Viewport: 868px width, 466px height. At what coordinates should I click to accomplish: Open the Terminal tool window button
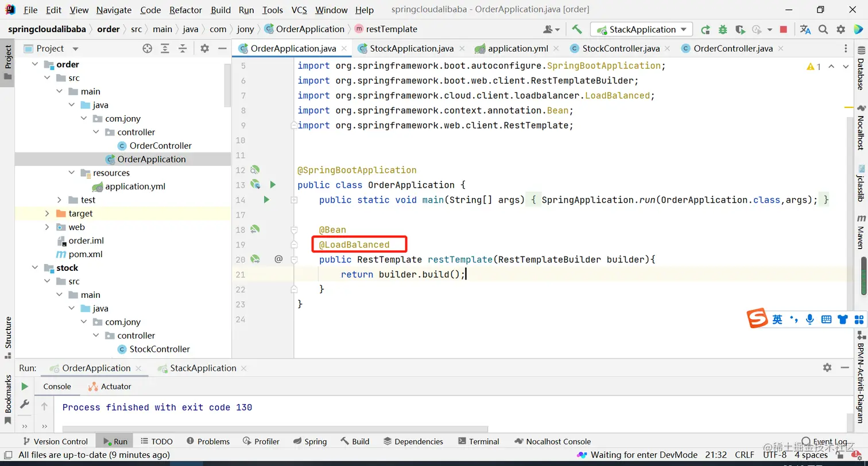pyautogui.click(x=479, y=441)
